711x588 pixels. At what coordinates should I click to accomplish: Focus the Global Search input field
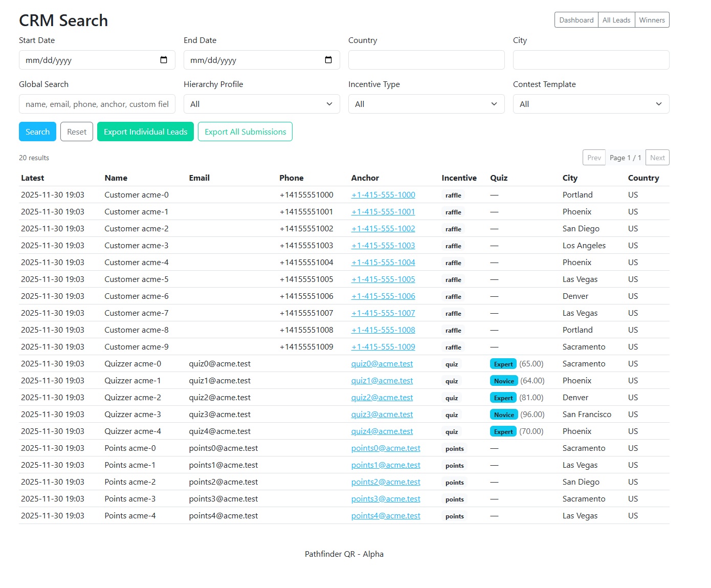point(97,104)
